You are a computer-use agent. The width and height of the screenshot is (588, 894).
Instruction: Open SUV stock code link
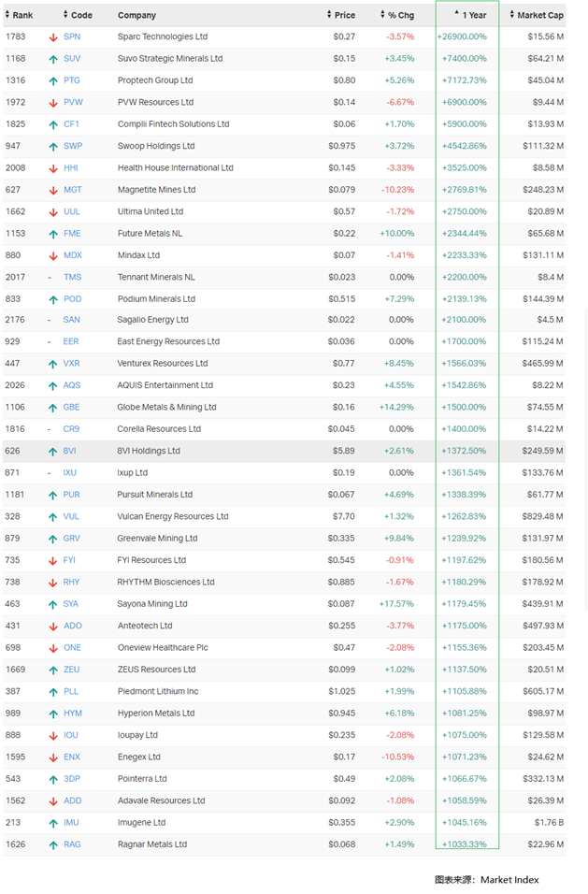coord(72,58)
